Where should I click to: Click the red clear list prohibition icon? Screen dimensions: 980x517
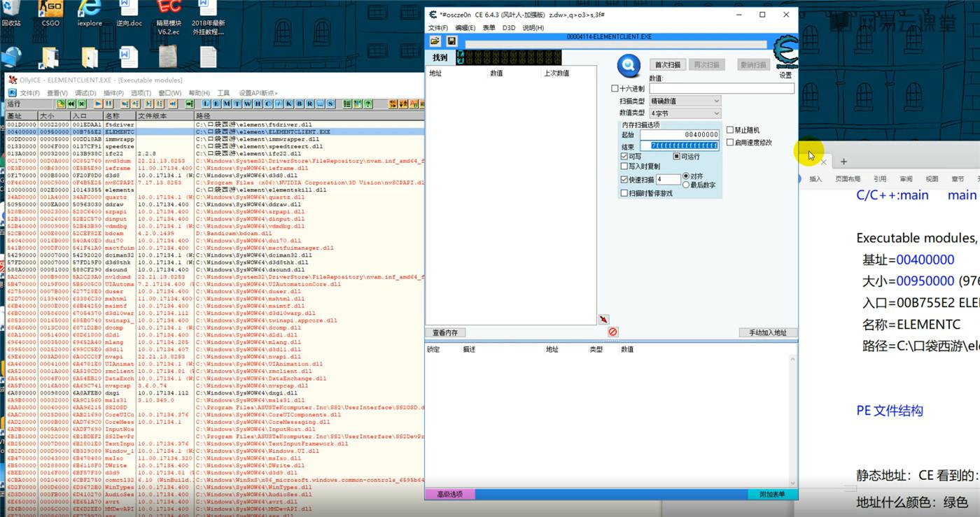point(612,332)
